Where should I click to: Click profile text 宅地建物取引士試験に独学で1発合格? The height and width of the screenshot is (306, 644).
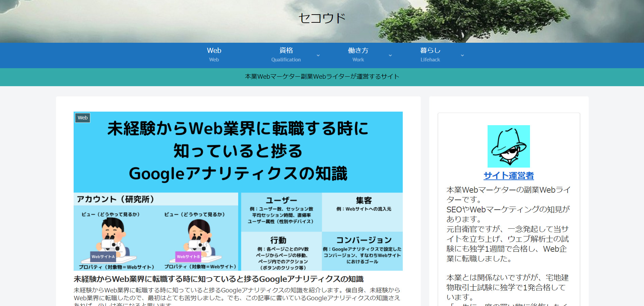508,287
